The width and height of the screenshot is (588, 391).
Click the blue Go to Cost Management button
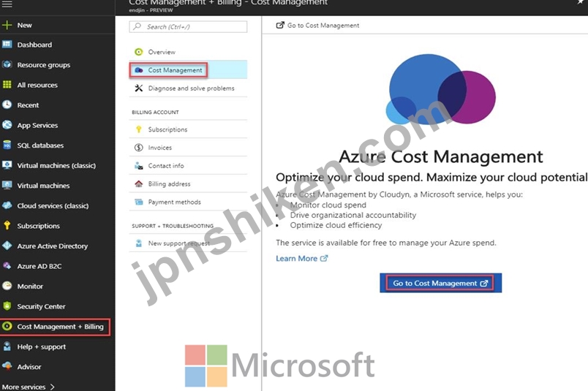pos(440,283)
